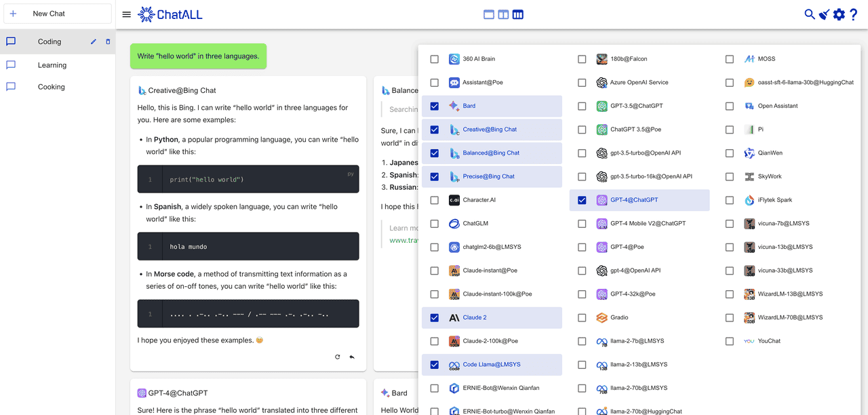Switch to three-column layout view
The height and width of the screenshot is (415, 868).
point(518,14)
